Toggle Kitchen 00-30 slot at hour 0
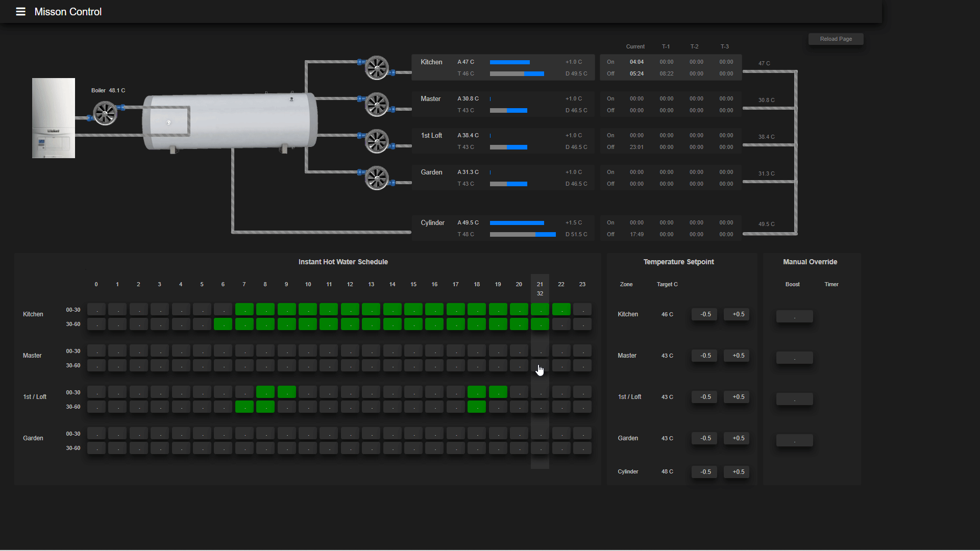The height and width of the screenshot is (551, 980). pos(96,309)
